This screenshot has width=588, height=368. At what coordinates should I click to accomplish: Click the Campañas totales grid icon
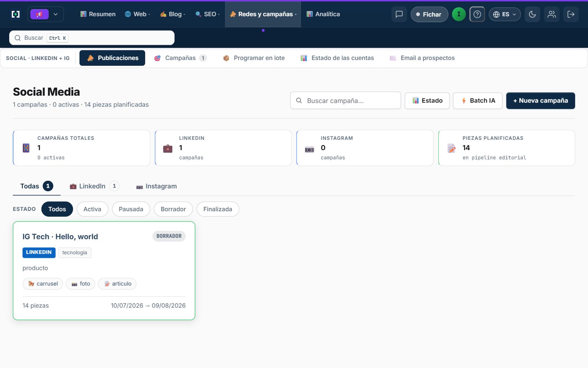26,148
